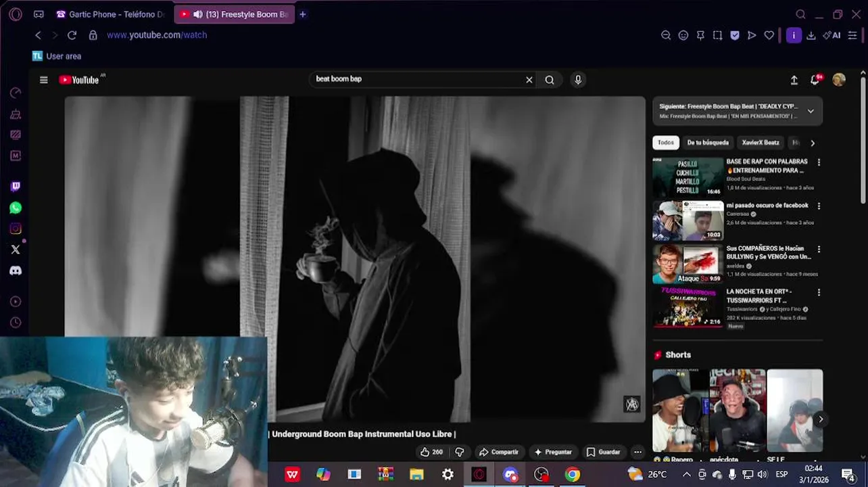
Task: Open X (Twitter) in Opera sidebar
Action: tap(16, 250)
